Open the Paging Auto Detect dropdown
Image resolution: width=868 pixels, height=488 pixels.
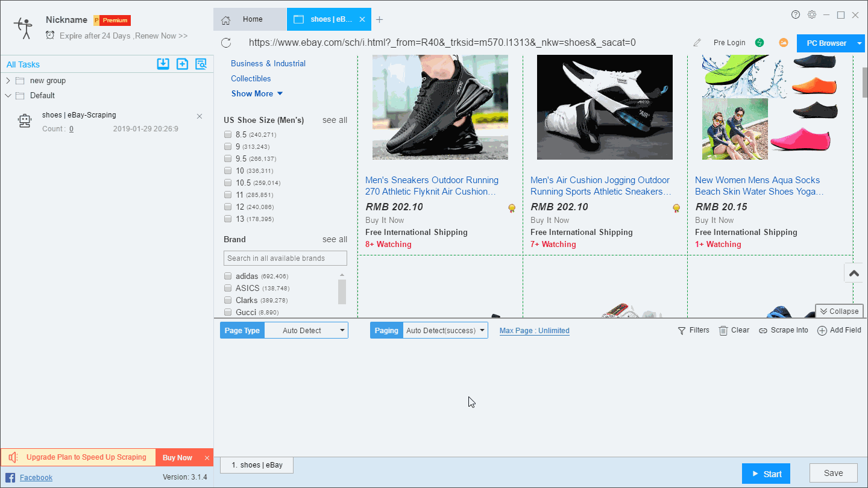(x=445, y=330)
